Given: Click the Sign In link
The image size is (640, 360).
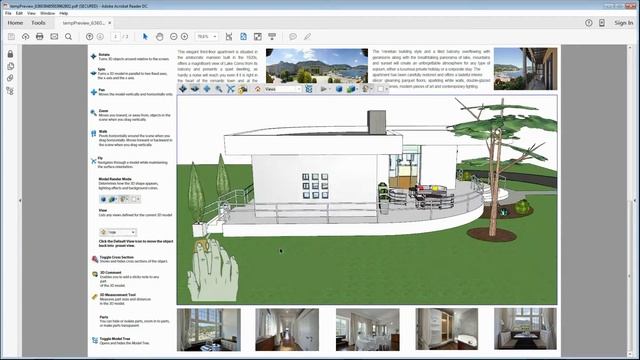Looking at the screenshot, I should point(624,23).
